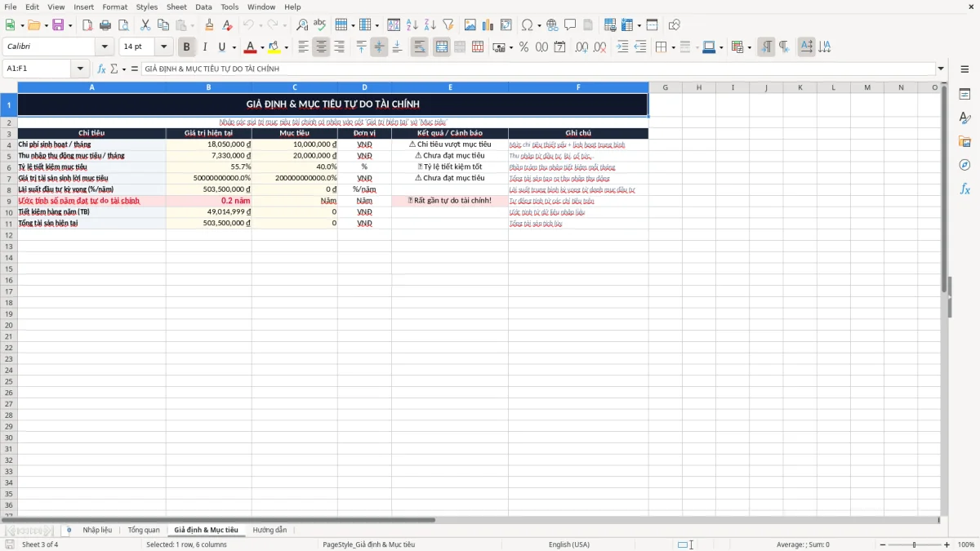Open the Function Wizard fx icon
The height and width of the screenshot is (551, 980).
point(102,69)
